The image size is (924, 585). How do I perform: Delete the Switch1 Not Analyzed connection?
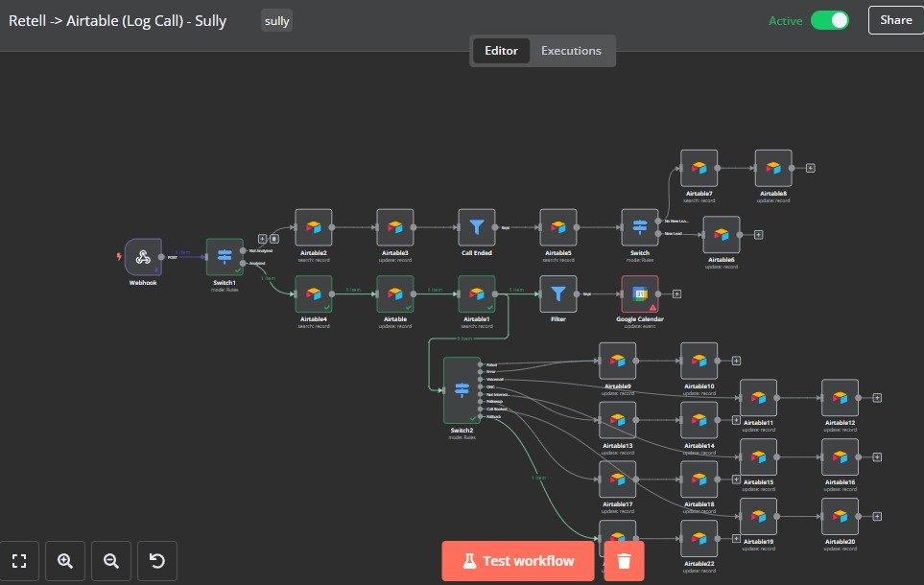[x=274, y=239]
